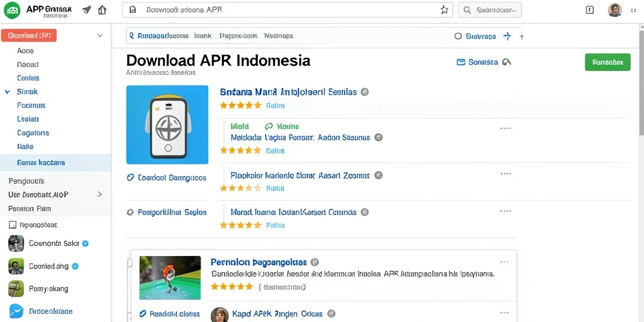Open the blue phone app thumbnail
Image resolution: width=644 pixels, height=322 pixels.
[167, 125]
